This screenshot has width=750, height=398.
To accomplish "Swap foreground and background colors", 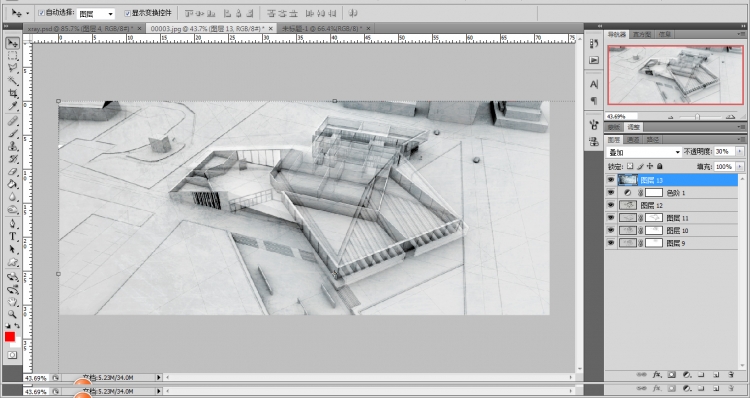I will tap(16, 326).
